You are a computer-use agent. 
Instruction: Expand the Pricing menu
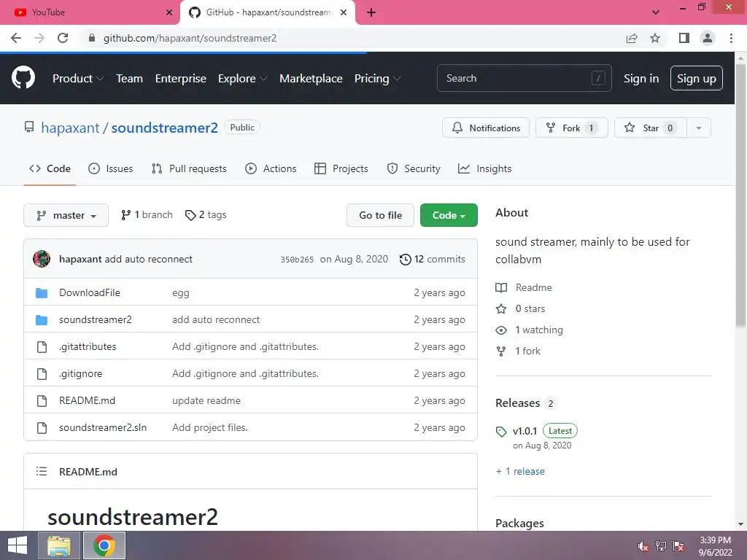(x=377, y=79)
